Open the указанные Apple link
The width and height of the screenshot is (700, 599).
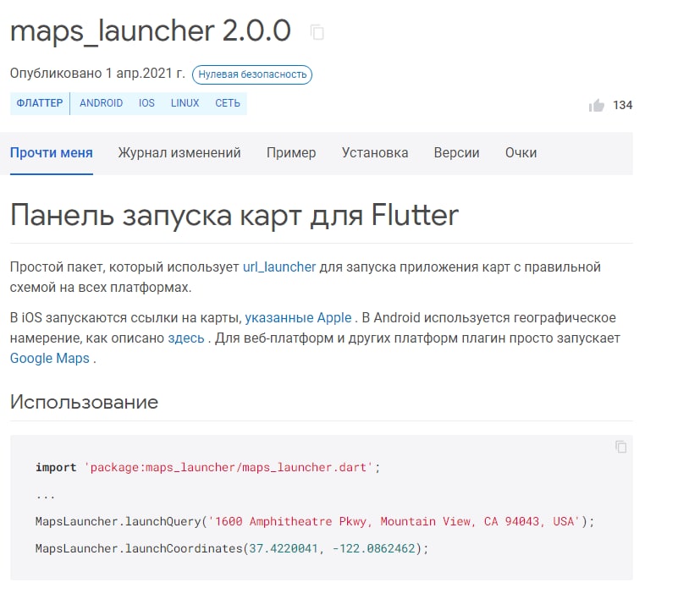point(298,318)
